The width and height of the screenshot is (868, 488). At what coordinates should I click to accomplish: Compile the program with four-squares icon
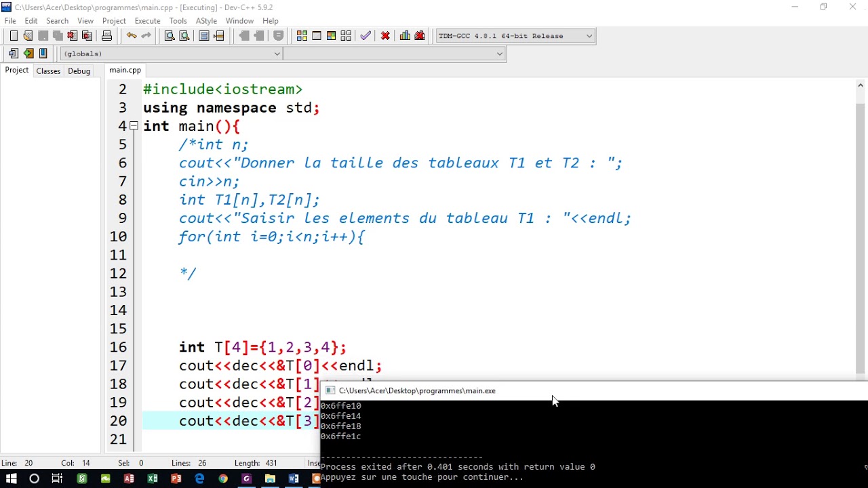tap(302, 36)
